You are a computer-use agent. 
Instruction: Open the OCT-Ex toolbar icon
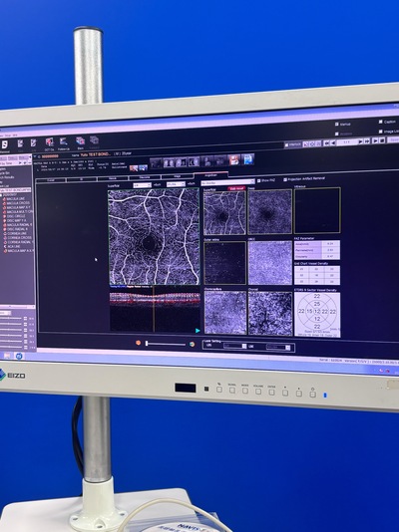coord(50,142)
